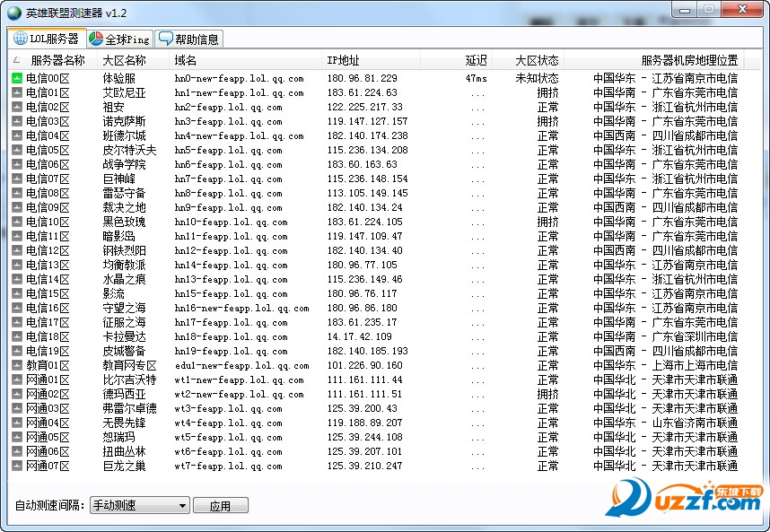This screenshot has width=770, height=532.
Task: Switch to the 全球Ping tab
Action: coord(117,38)
